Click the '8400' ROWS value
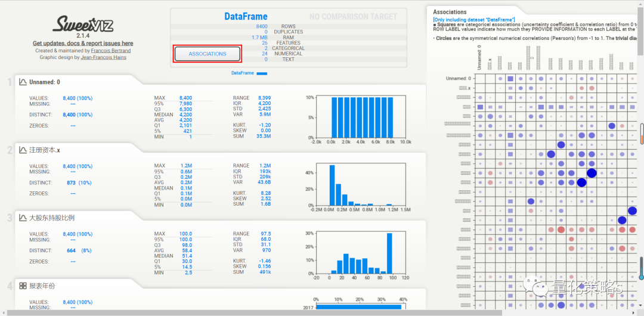Viewport: 644px width, 316px height. point(262,26)
